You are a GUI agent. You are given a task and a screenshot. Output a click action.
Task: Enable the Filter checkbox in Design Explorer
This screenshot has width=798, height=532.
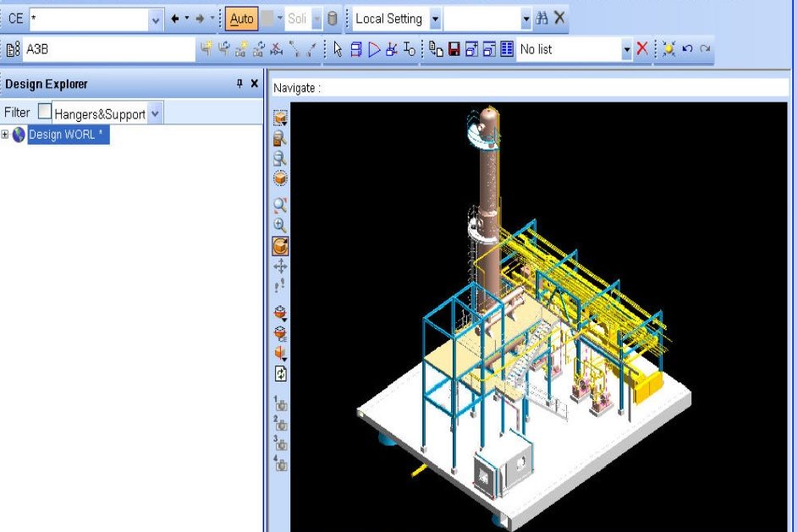pyautogui.click(x=44, y=112)
